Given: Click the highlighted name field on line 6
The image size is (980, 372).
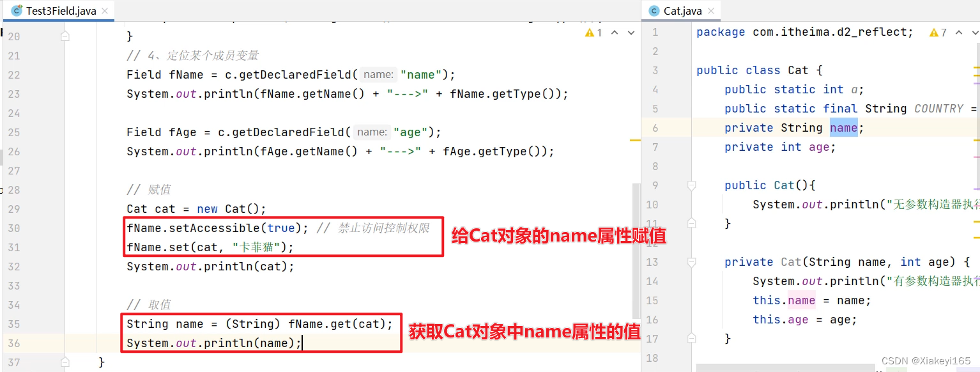Looking at the screenshot, I should pyautogui.click(x=843, y=128).
